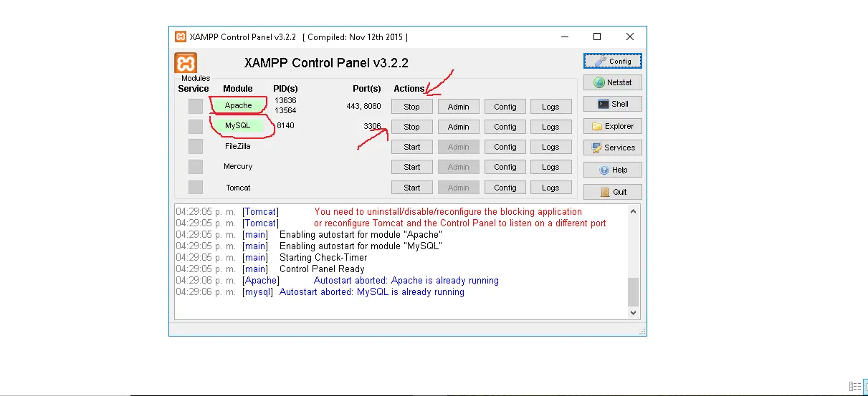View Tomcat Logs

click(x=551, y=188)
